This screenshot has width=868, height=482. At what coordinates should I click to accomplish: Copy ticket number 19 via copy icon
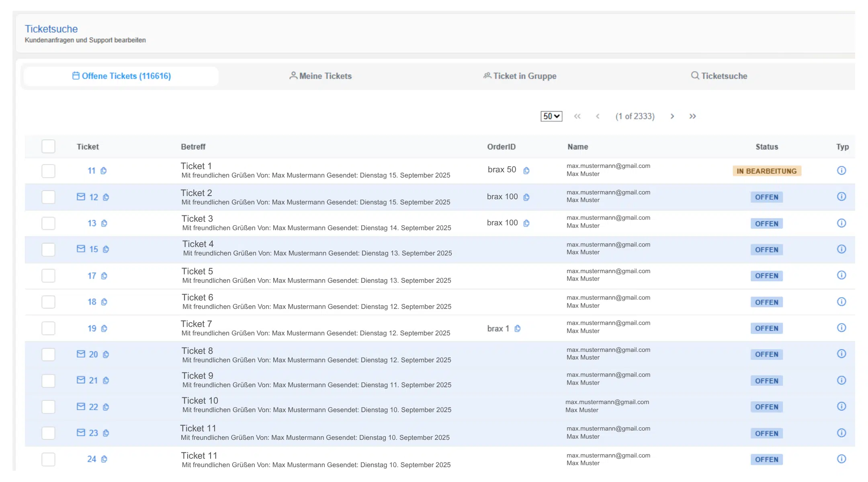(104, 329)
